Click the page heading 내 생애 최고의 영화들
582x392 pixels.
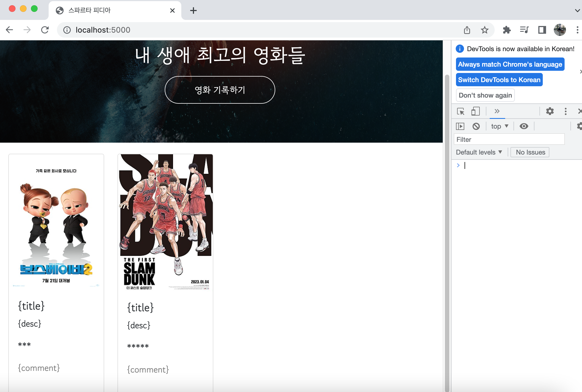220,55
